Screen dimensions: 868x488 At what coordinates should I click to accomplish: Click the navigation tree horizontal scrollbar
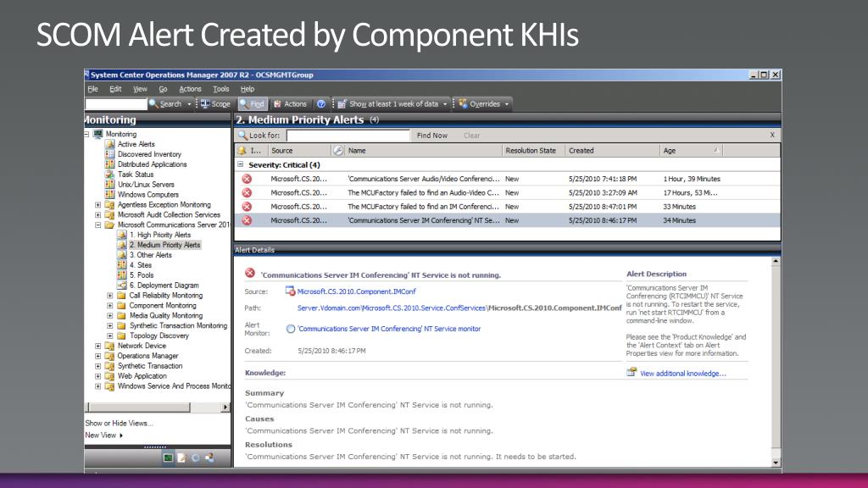coord(158,408)
